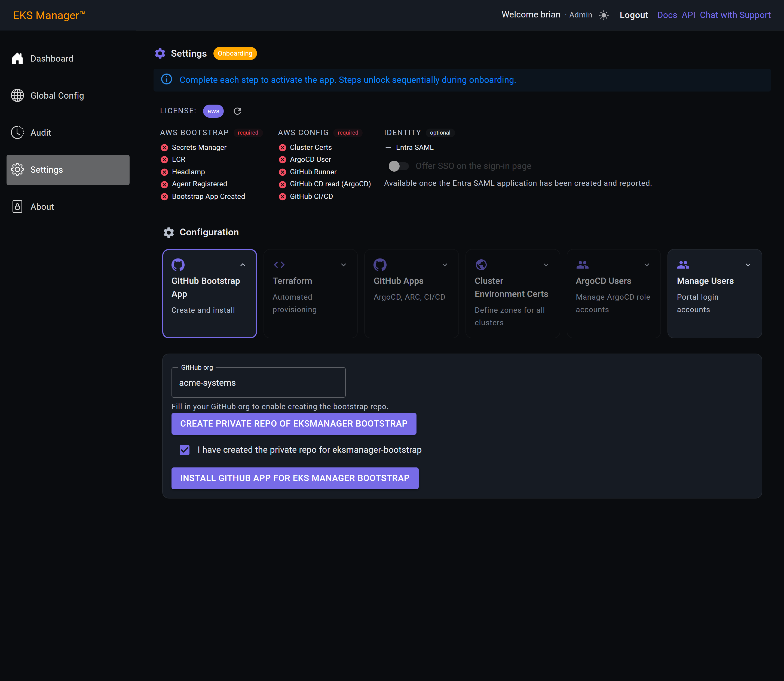This screenshot has height=681, width=784.
Task: Click Install GitHub App for EKS Manager Bootstrap
Action: (x=295, y=478)
